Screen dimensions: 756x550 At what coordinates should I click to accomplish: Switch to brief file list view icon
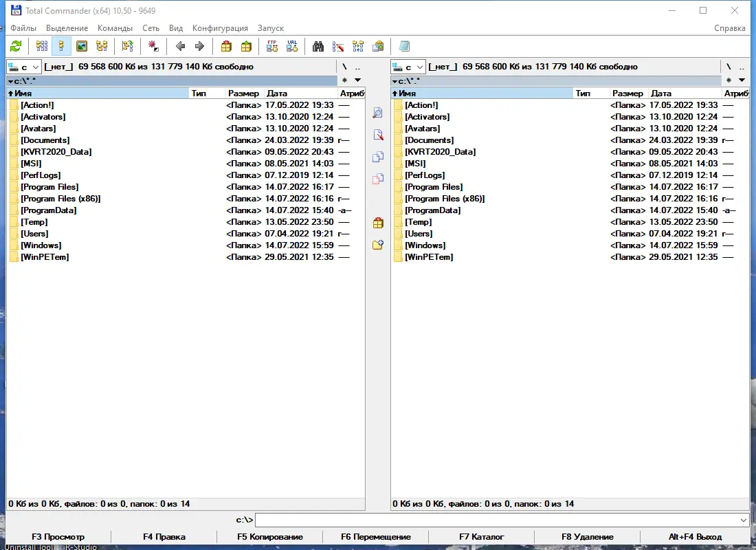pos(42,46)
